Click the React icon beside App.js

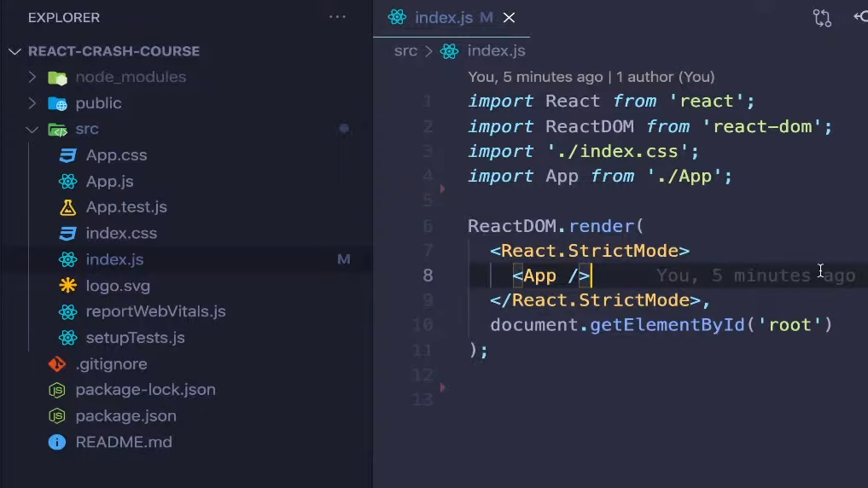point(67,182)
